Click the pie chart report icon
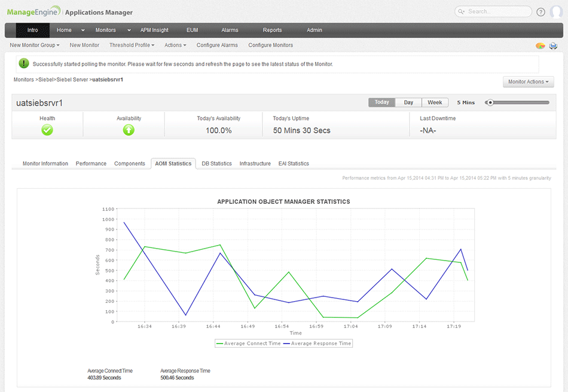This screenshot has height=392, width=568. click(540, 45)
